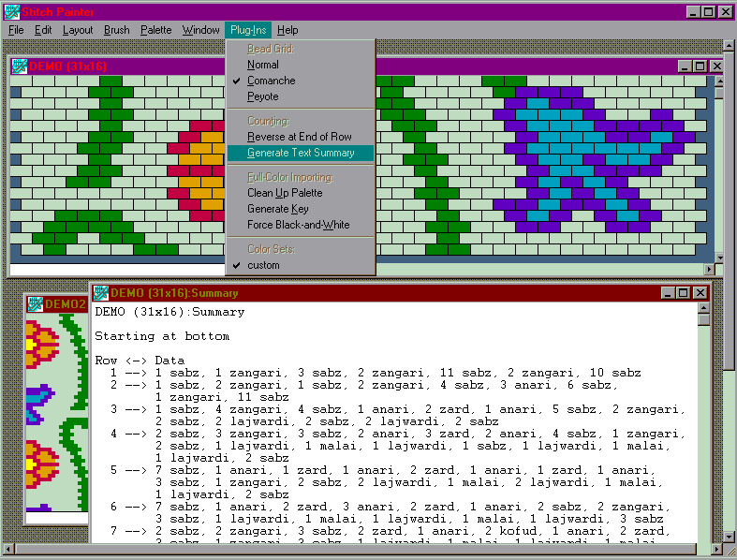Select the Comanche bead grid option
The height and width of the screenshot is (560, 737).
[x=271, y=81]
